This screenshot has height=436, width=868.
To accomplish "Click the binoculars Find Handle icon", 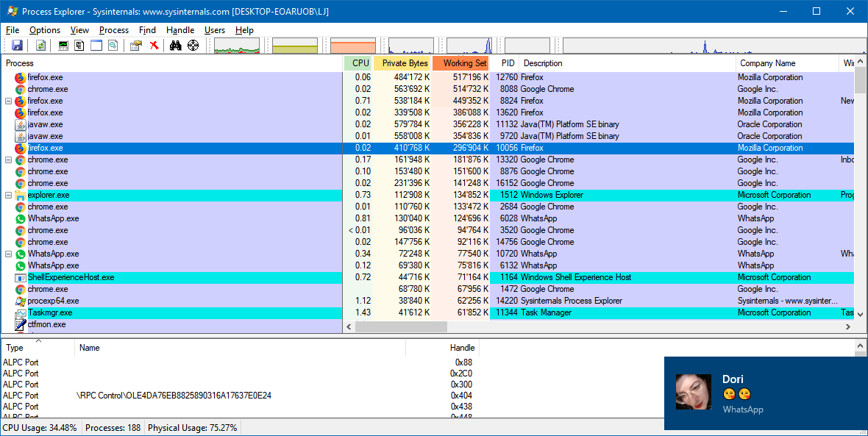I will (176, 46).
